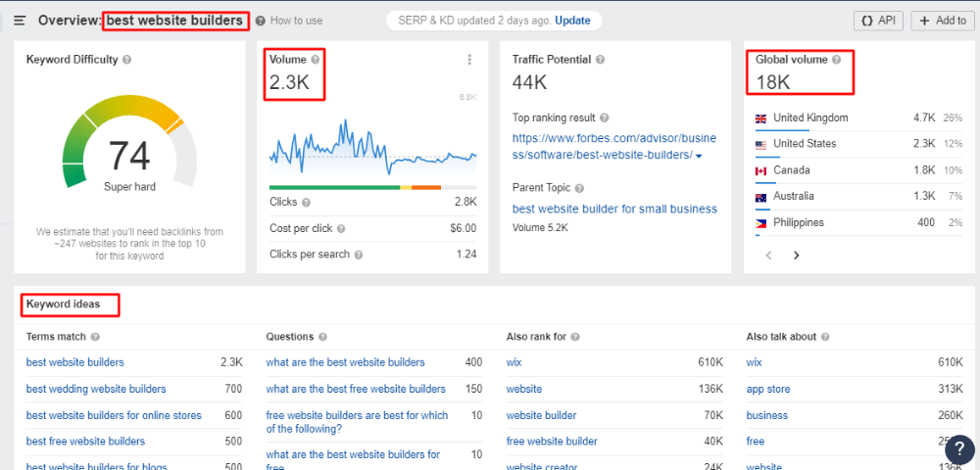
Task: Click the Global volume help icon
Action: click(x=837, y=60)
